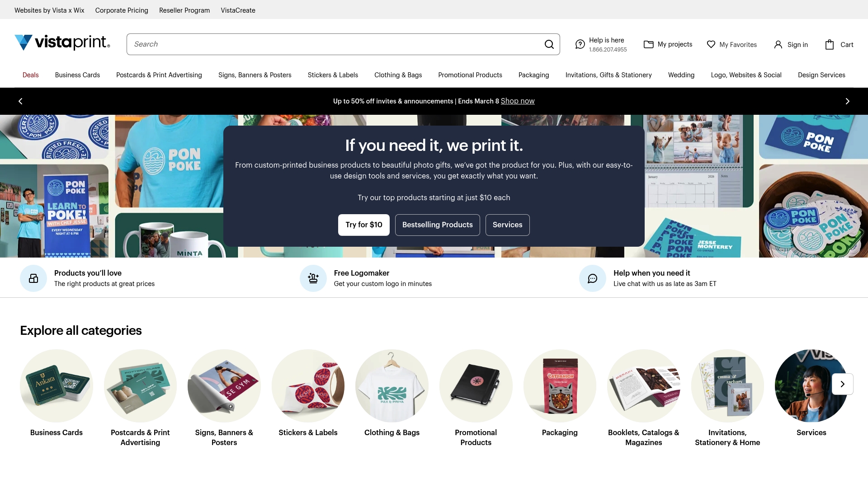This screenshot has width=868, height=488.
Task: Open VistaCreate link
Action: [x=238, y=10]
